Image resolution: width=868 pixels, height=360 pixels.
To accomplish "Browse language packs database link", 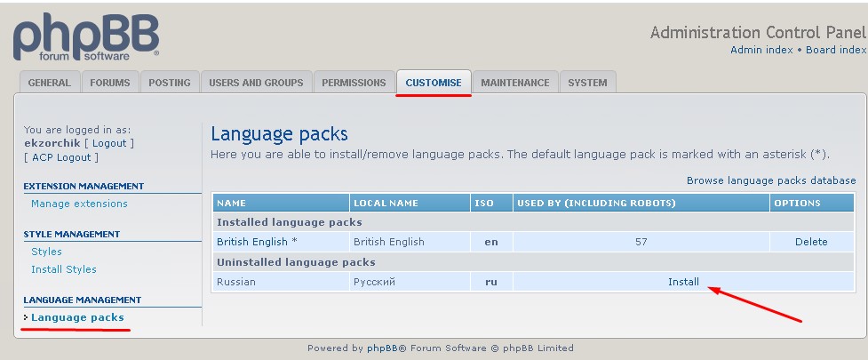I will [771, 180].
